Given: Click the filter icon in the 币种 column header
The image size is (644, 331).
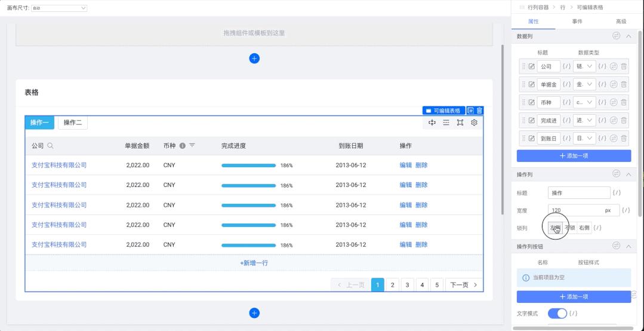Looking at the screenshot, I should click(192, 146).
